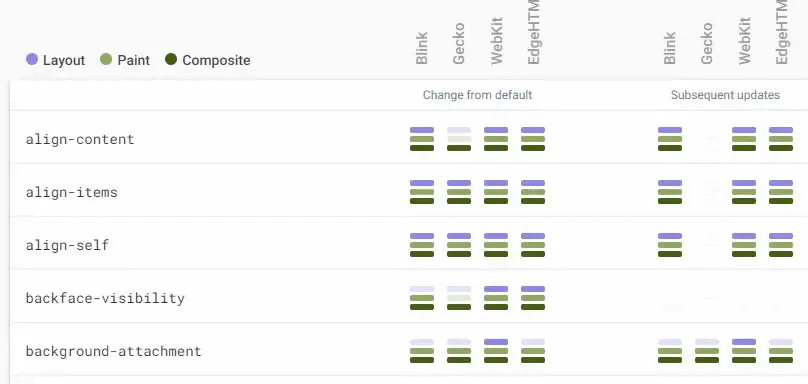Click the Composite dark-green legend dot
This screenshot has height=384, width=808.
(x=171, y=60)
